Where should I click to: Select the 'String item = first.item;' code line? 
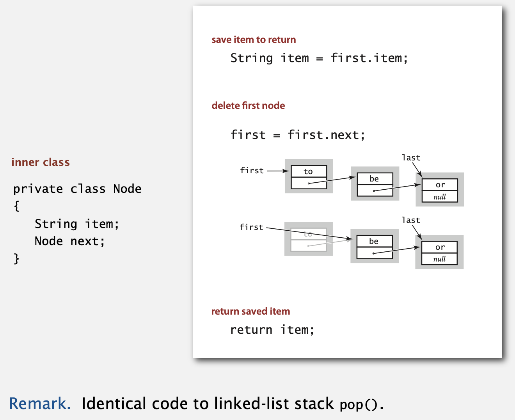[x=319, y=58]
